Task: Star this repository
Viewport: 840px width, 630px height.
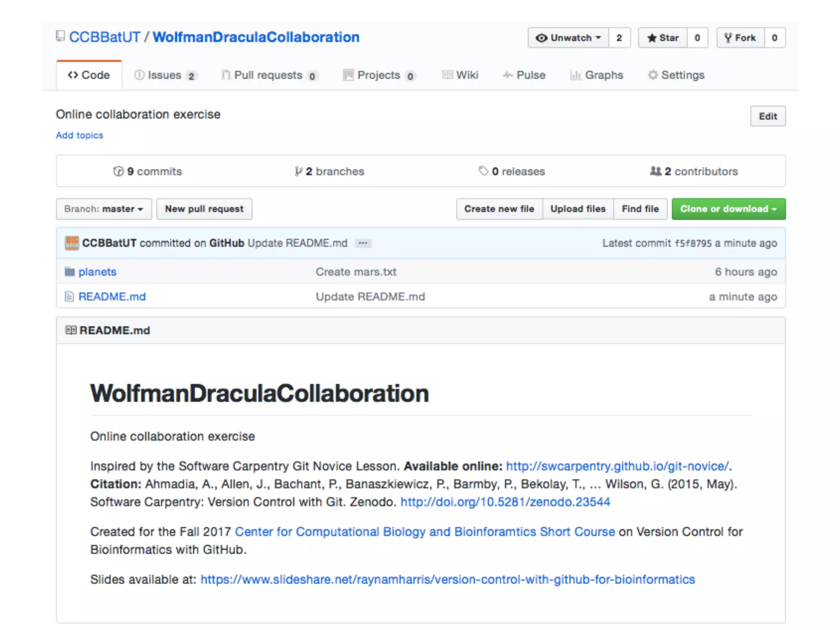Action: 663,38
